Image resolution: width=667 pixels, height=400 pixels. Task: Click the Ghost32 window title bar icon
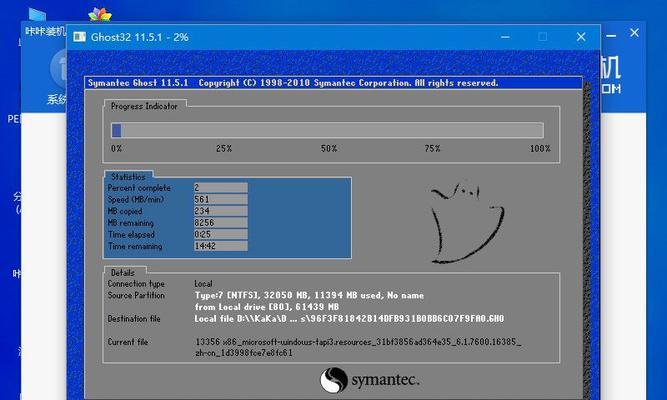coord(80,37)
